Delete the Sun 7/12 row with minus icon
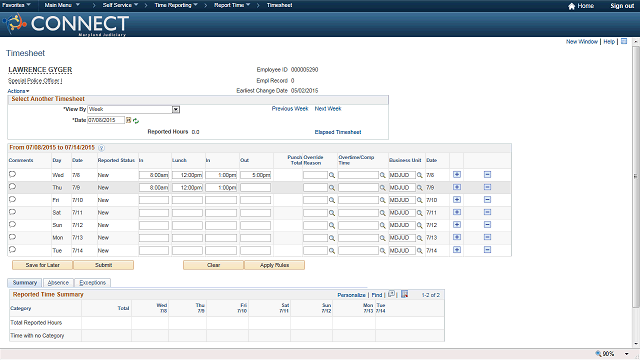The image size is (640, 360). click(487, 224)
